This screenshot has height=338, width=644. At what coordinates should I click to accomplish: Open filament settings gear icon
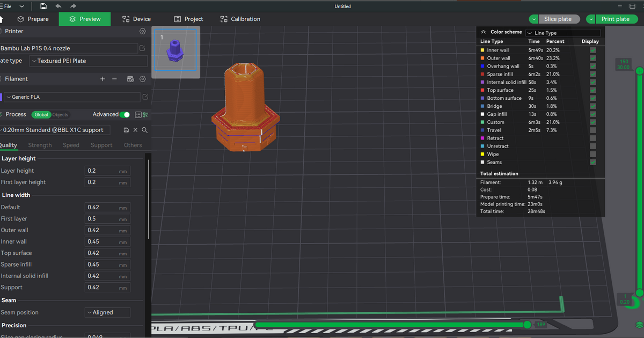(x=142, y=79)
